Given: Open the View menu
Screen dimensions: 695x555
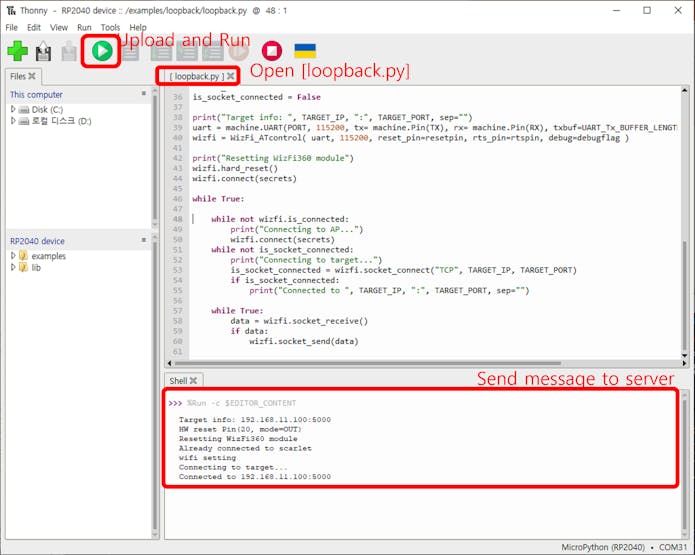Looking at the screenshot, I should click(x=59, y=27).
